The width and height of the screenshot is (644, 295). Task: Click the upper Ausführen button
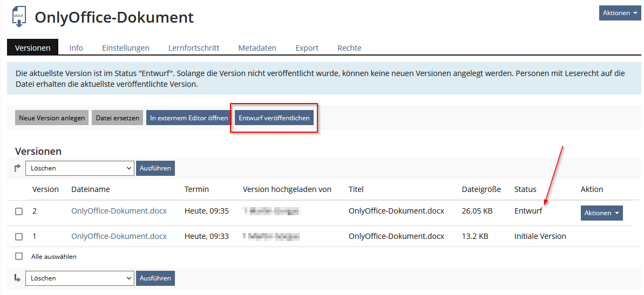(155, 168)
